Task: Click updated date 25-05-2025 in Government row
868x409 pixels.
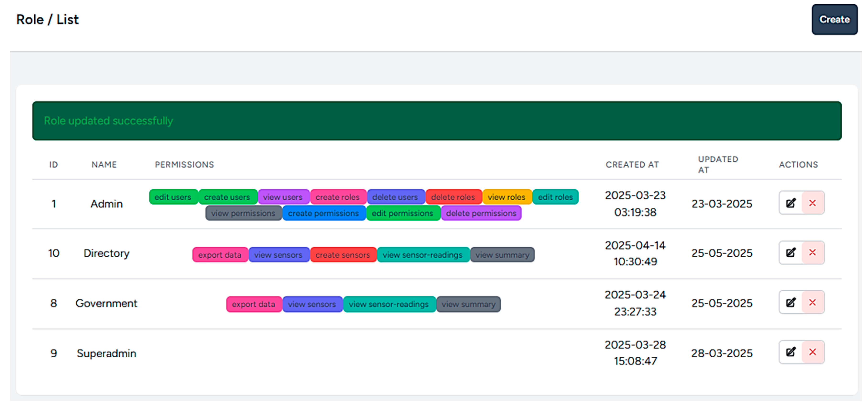Action: click(x=722, y=303)
